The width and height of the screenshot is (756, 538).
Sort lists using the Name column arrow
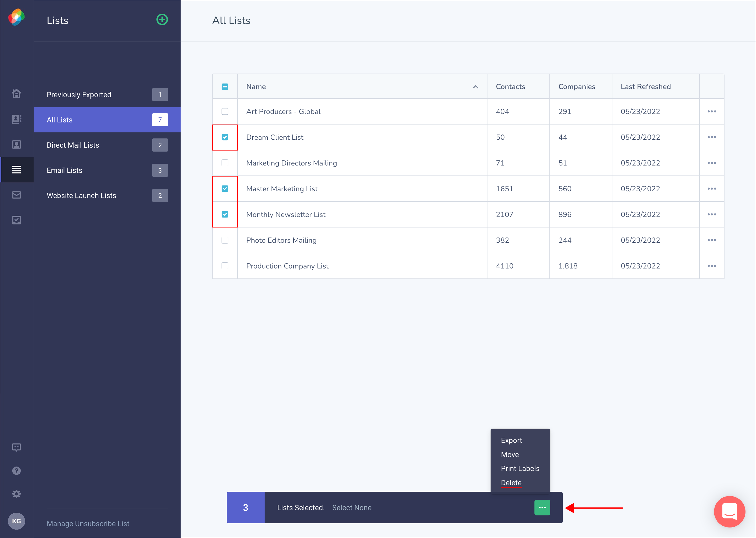[475, 87]
